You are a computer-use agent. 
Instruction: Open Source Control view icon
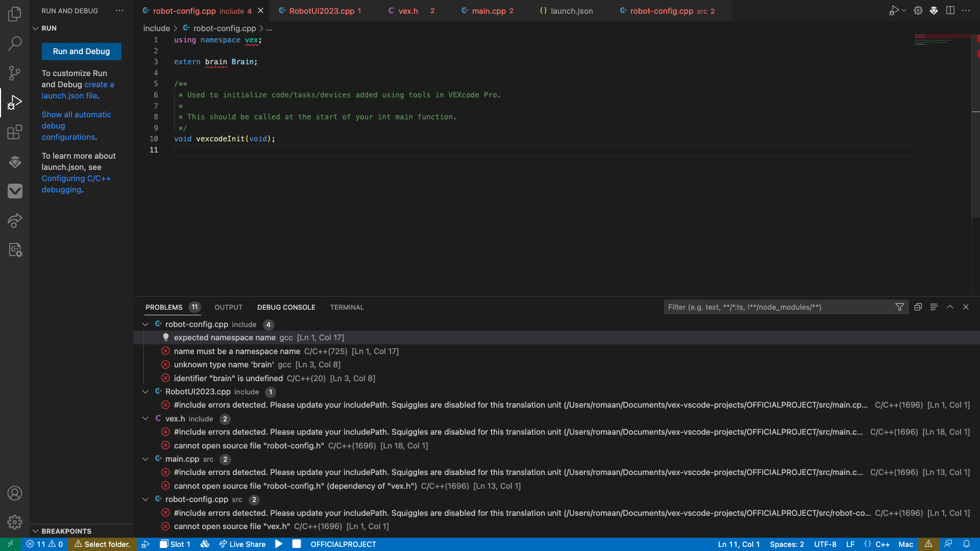point(15,73)
